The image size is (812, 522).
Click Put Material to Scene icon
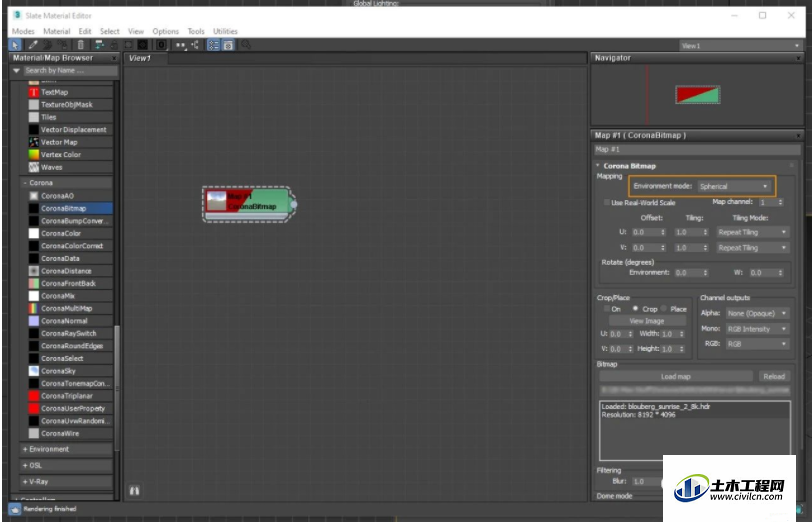point(47,45)
